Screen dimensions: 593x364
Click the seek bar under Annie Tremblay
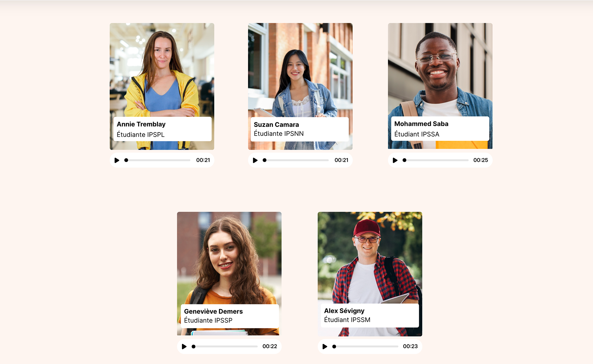[x=157, y=160]
